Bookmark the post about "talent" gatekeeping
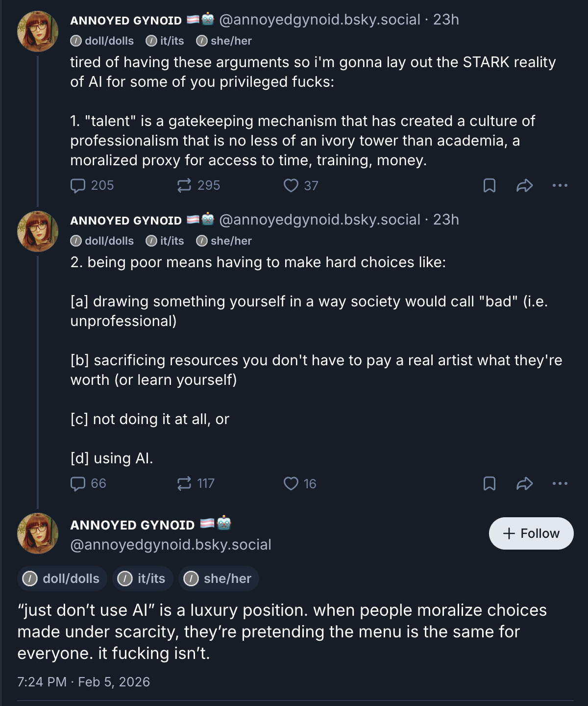 (490, 185)
